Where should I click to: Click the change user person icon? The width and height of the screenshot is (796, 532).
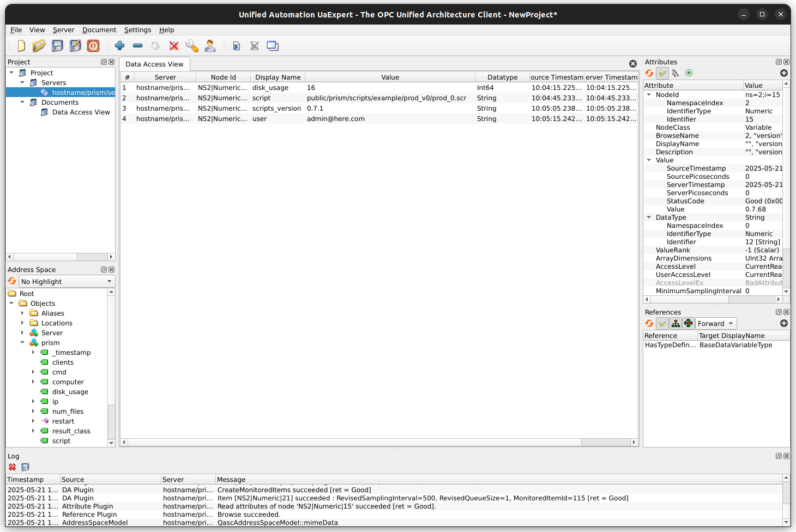pos(210,46)
